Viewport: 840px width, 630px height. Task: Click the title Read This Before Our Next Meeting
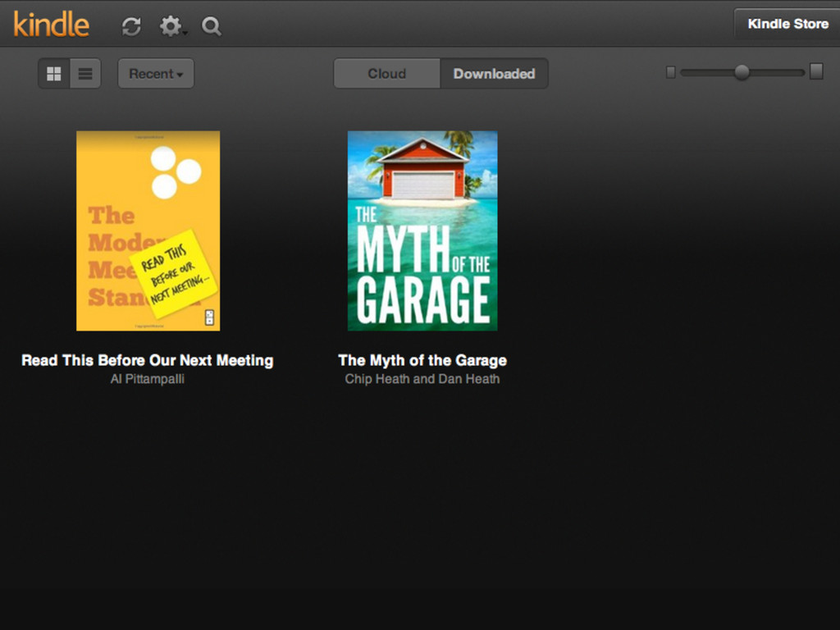pyautogui.click(x=148, y=360)
